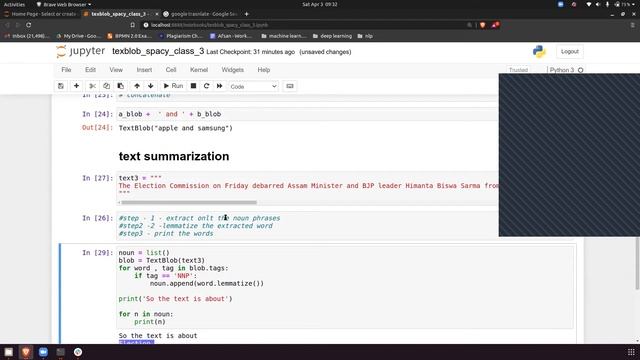
Task: Open the File menu
Action: pyautogui.click(x=66, y=70)
